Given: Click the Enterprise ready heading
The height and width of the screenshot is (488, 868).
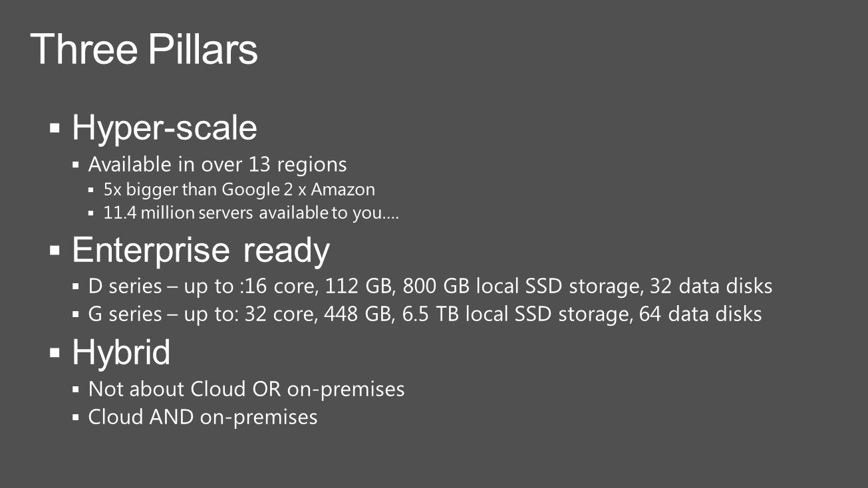Looking at the screenshot, I should (201, 250).
